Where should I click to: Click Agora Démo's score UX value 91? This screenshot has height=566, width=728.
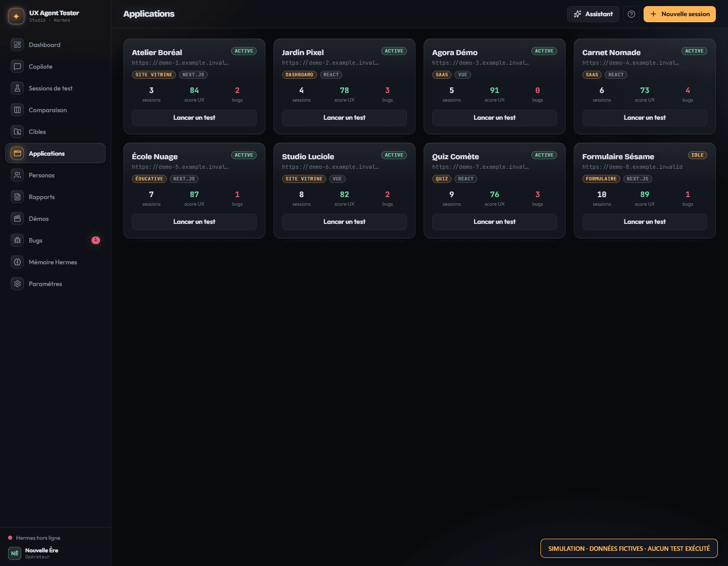coord(494,90)
